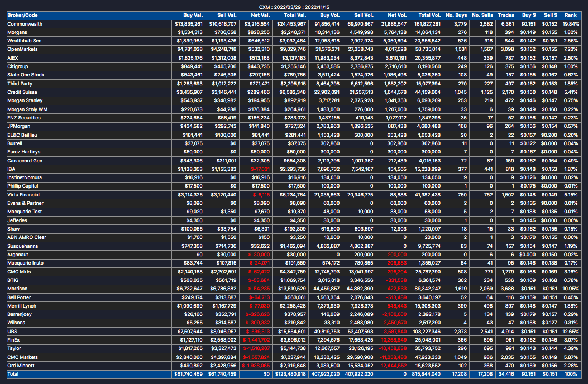Click the CXM date range title
The image size is (588, 384).
pos(294,7)
